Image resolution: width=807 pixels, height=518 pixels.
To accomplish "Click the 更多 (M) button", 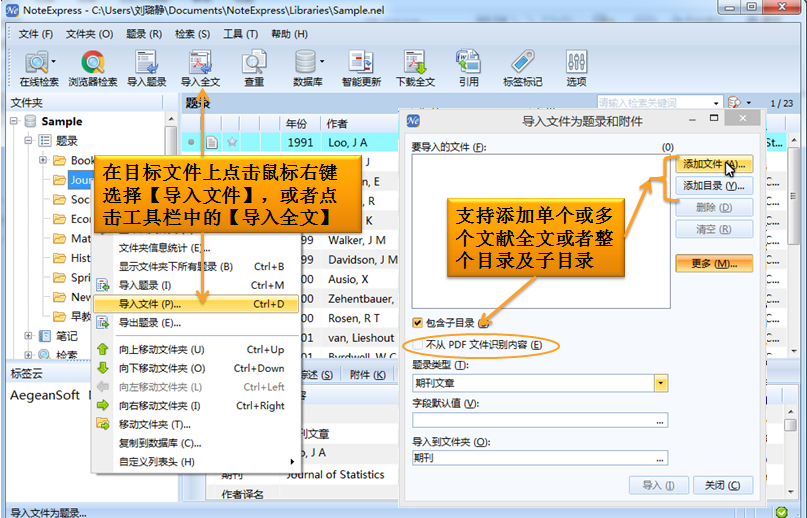I will coord(714,264).
